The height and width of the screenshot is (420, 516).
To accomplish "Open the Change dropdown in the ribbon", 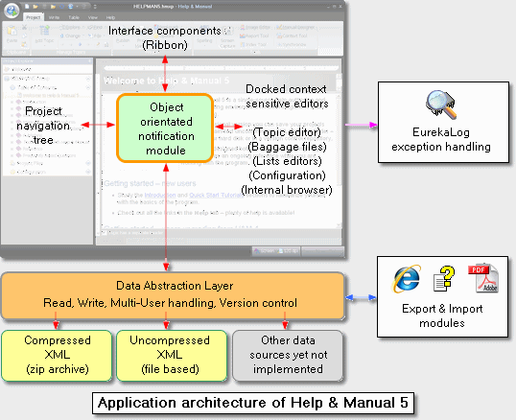I will coord(71,35).
